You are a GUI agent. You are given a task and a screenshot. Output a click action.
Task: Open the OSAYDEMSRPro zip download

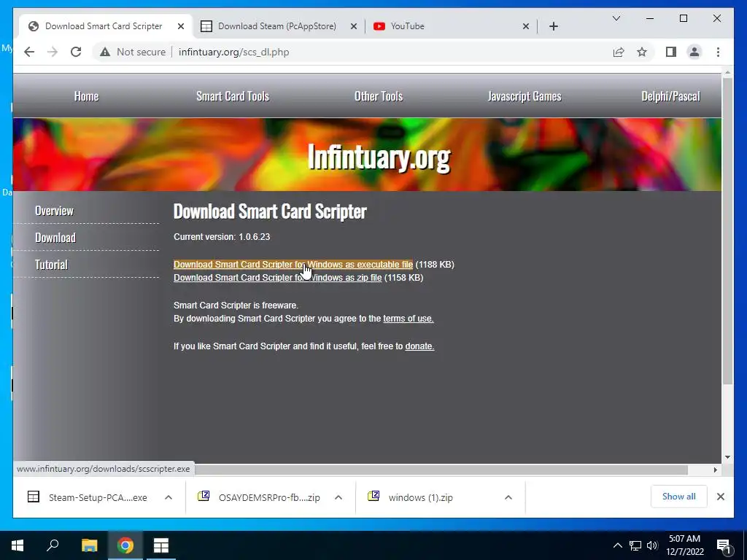click(261, 497)
